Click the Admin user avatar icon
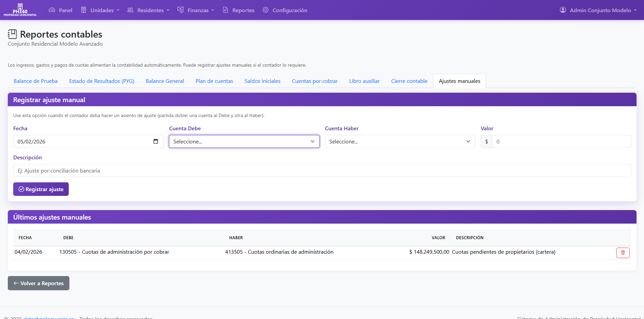 (x=563, y=10)
